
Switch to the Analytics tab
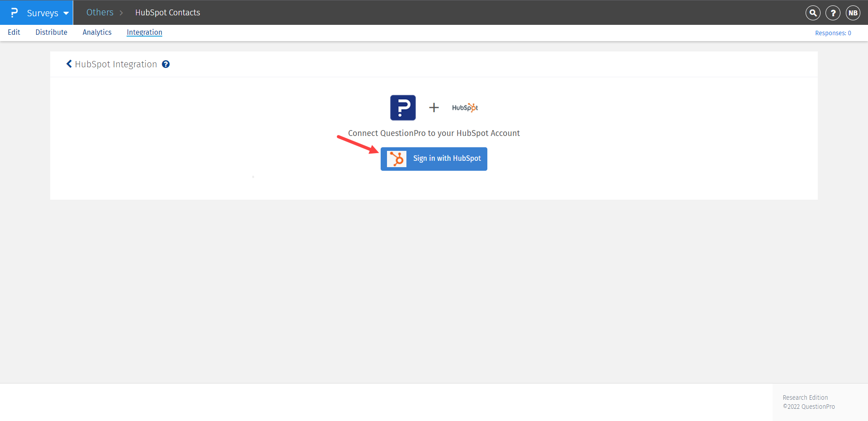(x=97, y=32)
